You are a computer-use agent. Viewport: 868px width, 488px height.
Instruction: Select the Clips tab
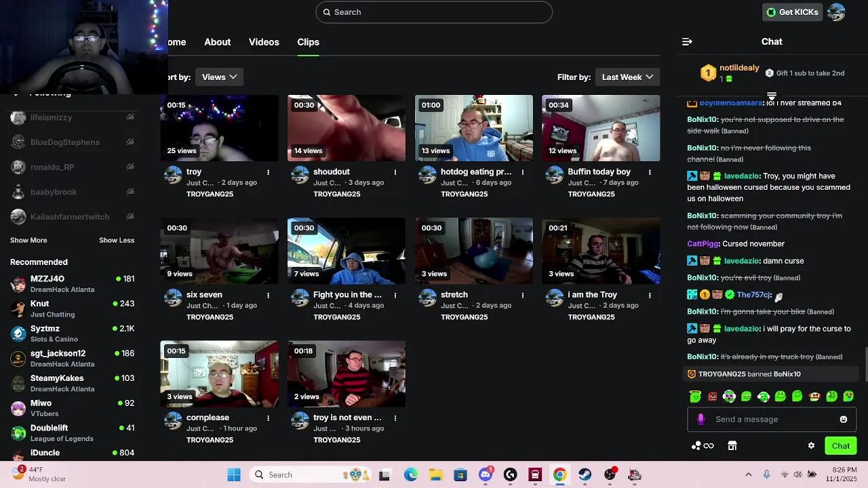pos(308,42)
